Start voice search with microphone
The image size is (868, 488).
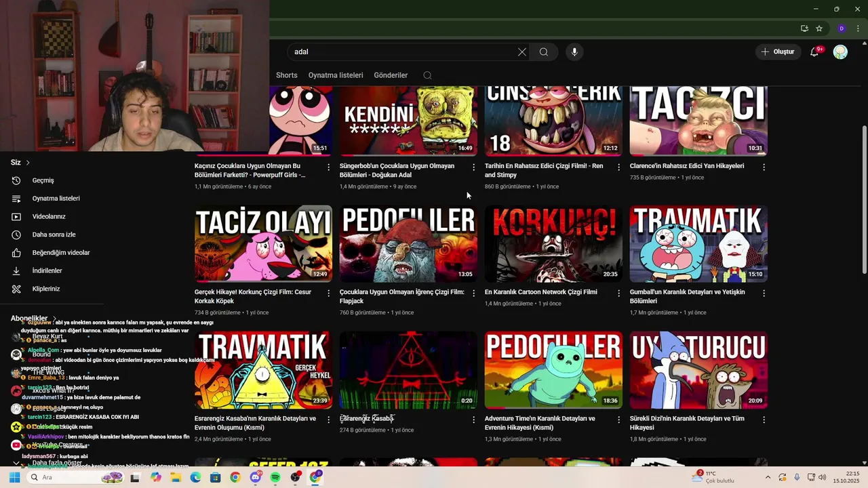coord(574,52)
